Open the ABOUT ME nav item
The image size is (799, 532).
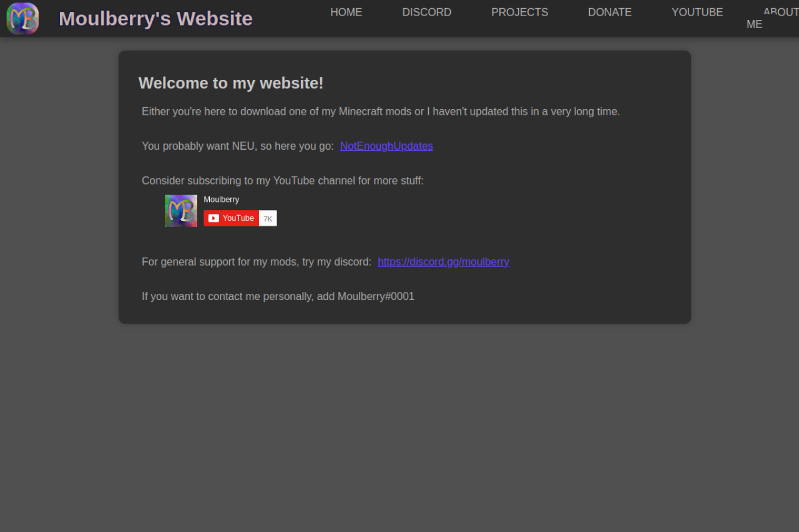pos(773,18)
